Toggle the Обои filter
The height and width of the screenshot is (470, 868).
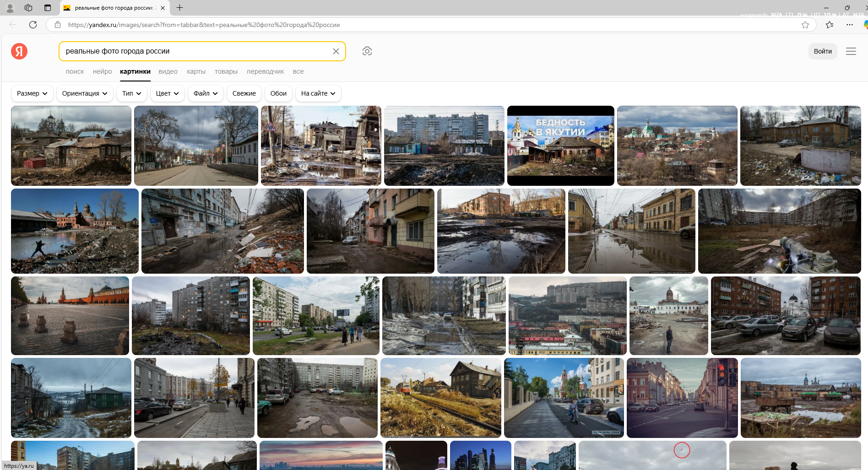coord(278,93)
